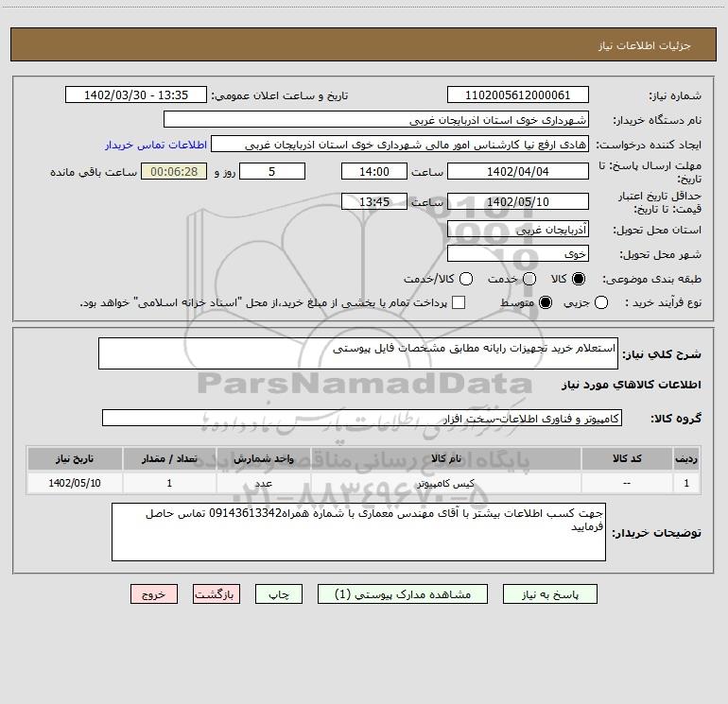The image size is (728, 704).
Task: Click the need number field 1102005612000061
Action: click(x=518, y=94)
